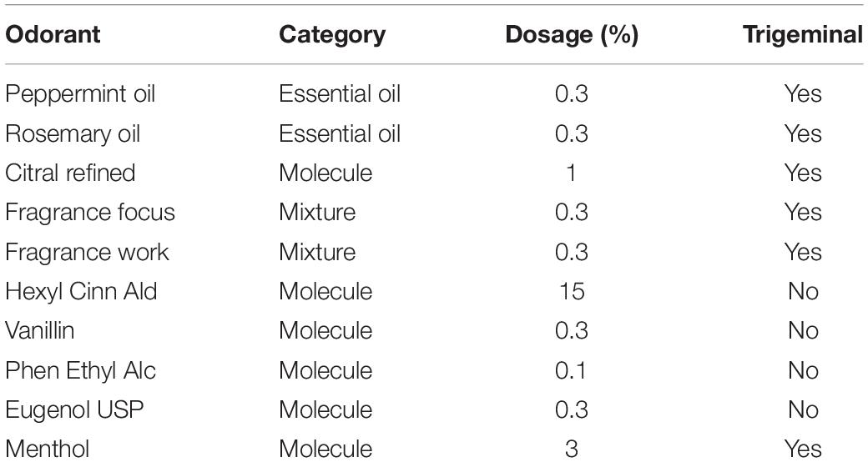Click the Trigeminal 'No' for Vanillin
Image resolution: width=868 pixels, height=462 pixels.
(803, 331)
